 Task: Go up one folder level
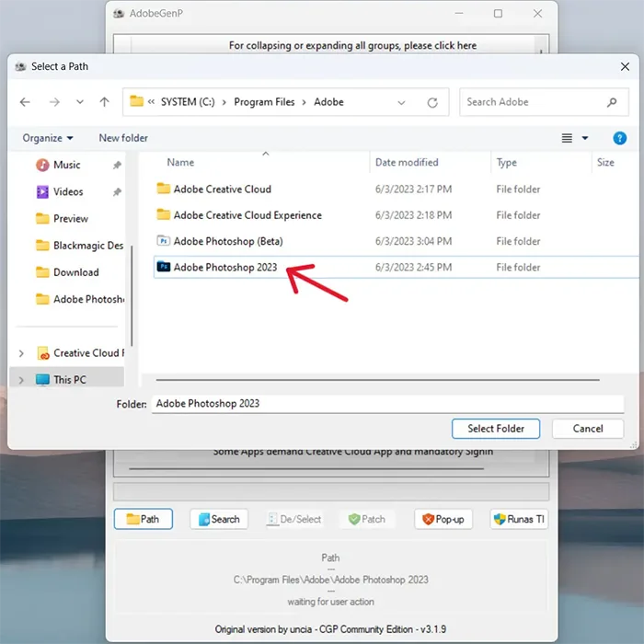click(x=104, y=102)
